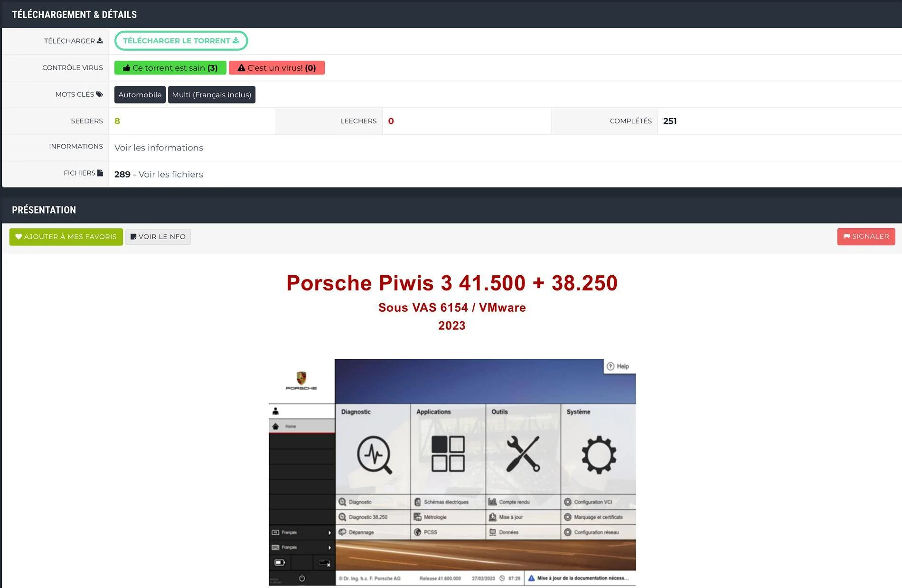The image size is (902, 588).
Task: Expand the second Français keyboard arrow
Action: 329,548
